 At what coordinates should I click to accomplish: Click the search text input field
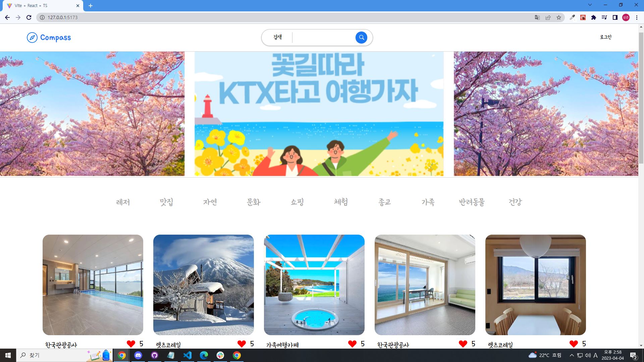324,38
